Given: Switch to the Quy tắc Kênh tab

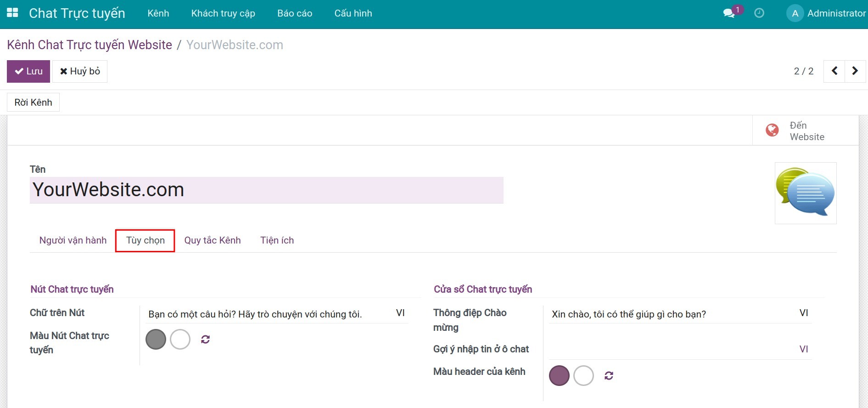Looking at the screenshot, I should pyautogui.click(x=213, y=240).
